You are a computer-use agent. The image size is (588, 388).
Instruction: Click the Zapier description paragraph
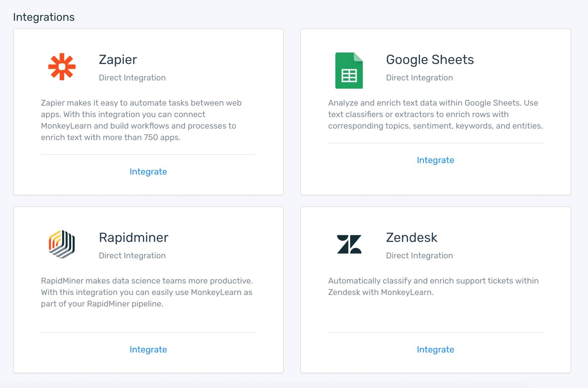coord(141,120)
